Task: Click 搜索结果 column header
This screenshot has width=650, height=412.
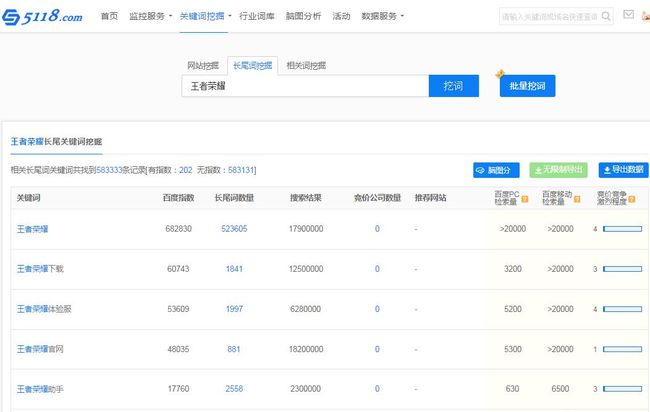Action: [x=306, y=198]
